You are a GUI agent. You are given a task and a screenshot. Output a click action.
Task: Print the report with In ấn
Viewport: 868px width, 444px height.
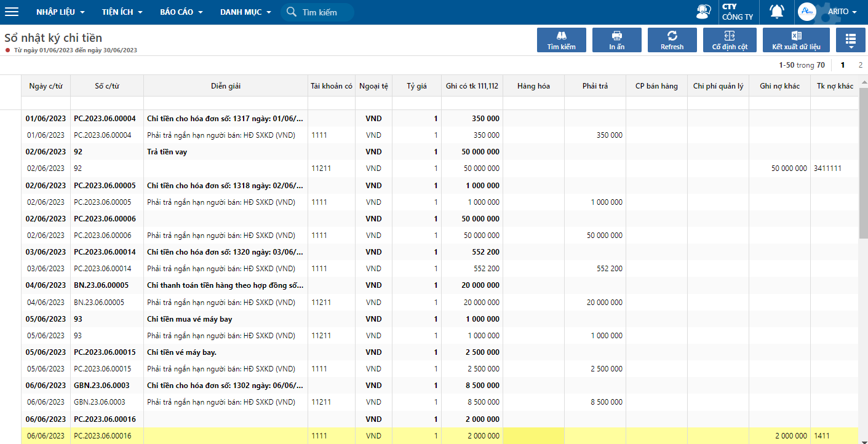click(x=616, y=41)
